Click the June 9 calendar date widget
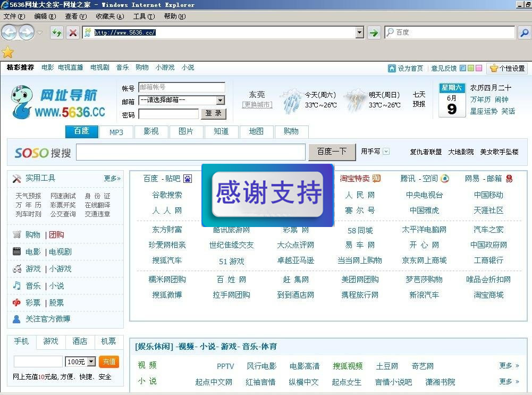This screenshot has width=532, height=395. (452, 100)
